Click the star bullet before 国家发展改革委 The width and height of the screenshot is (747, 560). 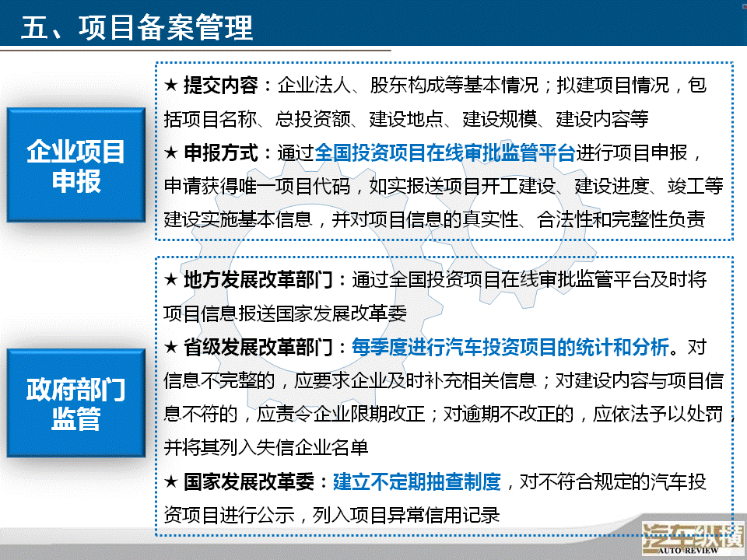(171, 482)
